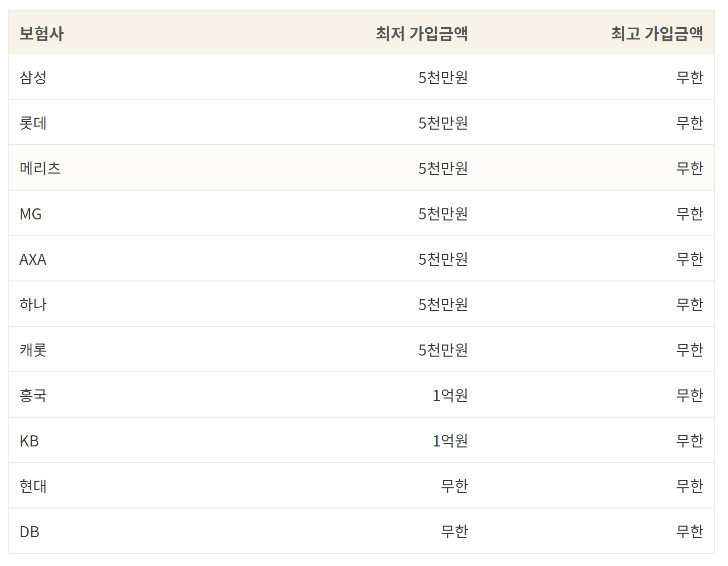The width and height of the screenshot is (728, 566).
Task: Click 삼성's 무한 maximum amount
Action: (690, 77)
